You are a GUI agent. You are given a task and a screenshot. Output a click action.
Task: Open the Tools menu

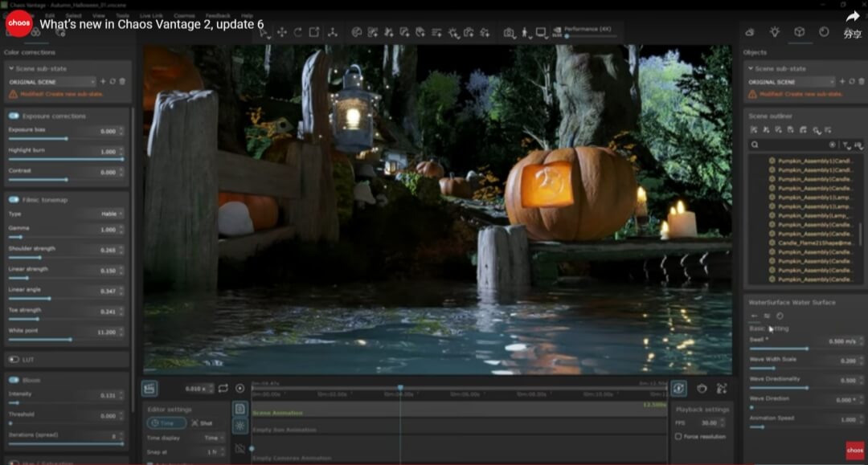coord(122,15)
